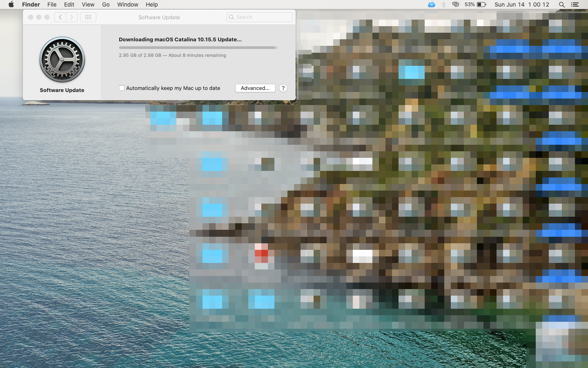This screenshot has height=368, width=588.
Task: Click the Apple logo menu
Action: tap(11, 4)
